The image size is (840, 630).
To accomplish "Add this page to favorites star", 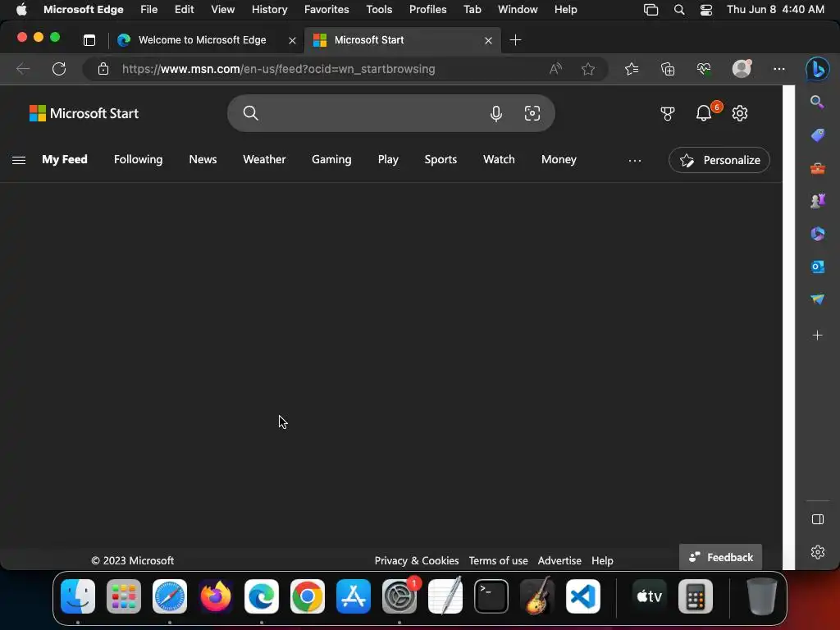I will (x=587, y=69).
